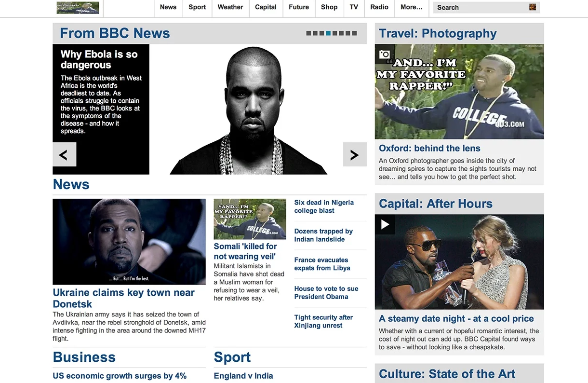This screenshot has width=588, height=383.
Task: Open 'A steamy date night - at a cool price'
Action: (456, 318)
